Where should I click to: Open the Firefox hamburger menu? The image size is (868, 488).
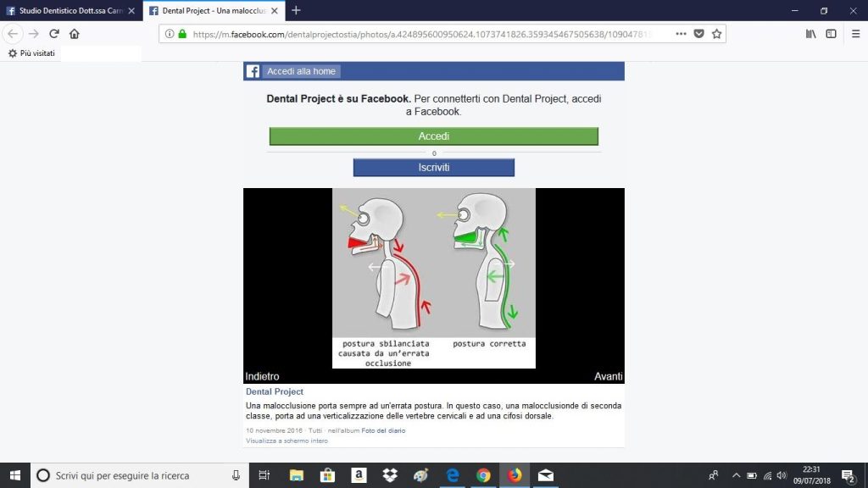pos(855,34)
